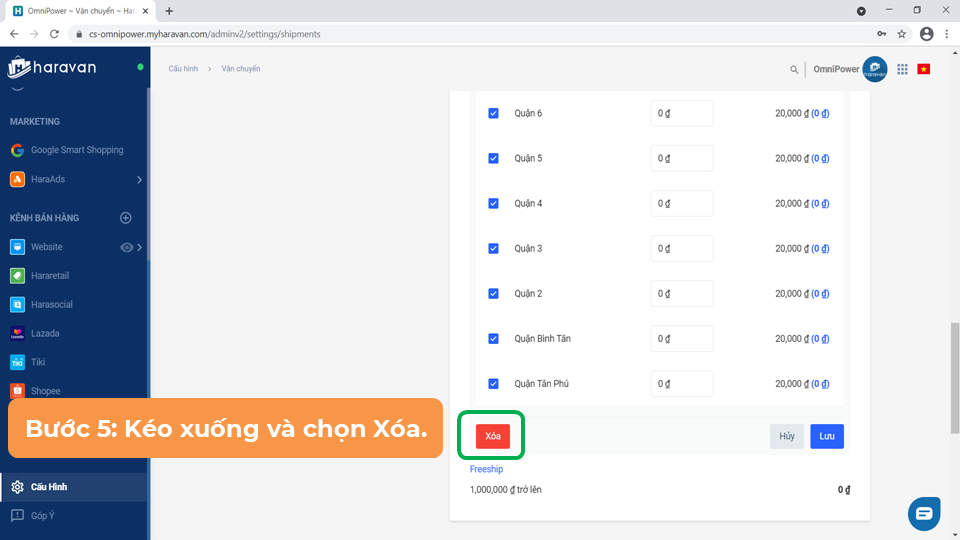This screenshot has width=960, height=540.
Task: Open OmniPower account avatar
Action: 875,69
